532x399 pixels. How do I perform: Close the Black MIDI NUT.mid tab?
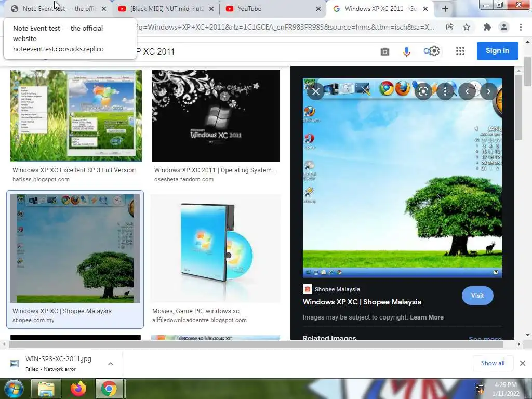[x=211, y=9]
